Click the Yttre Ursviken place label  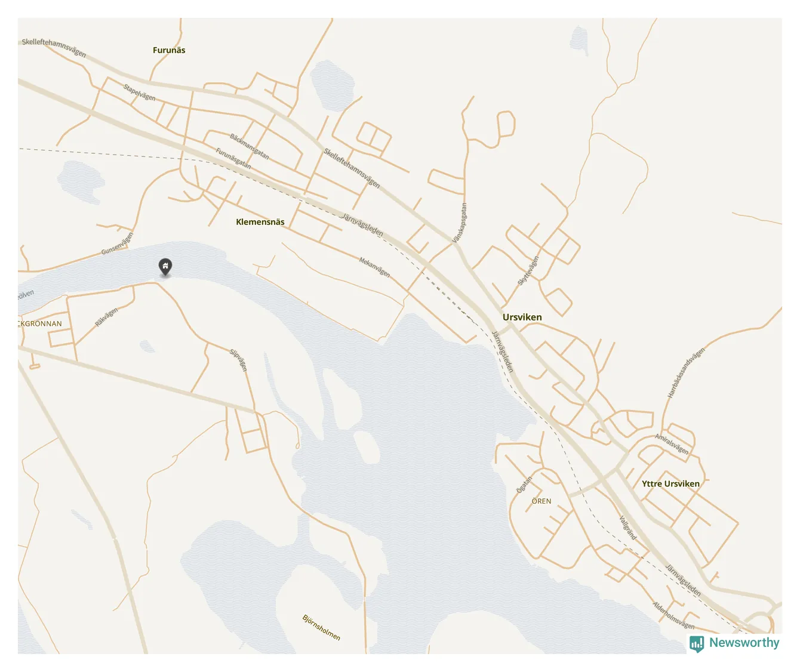tap(670, 483)
